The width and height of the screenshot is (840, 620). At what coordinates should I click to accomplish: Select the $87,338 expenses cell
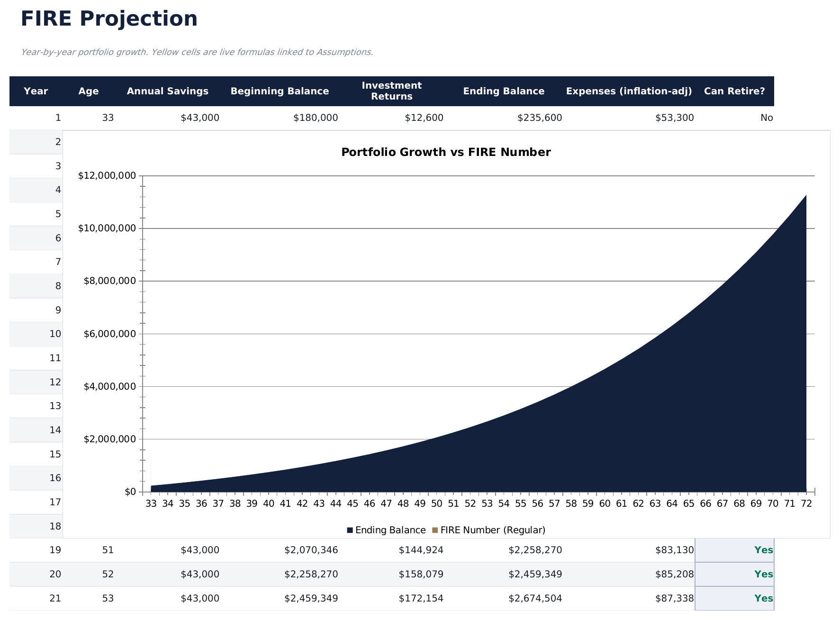[674, 599]
